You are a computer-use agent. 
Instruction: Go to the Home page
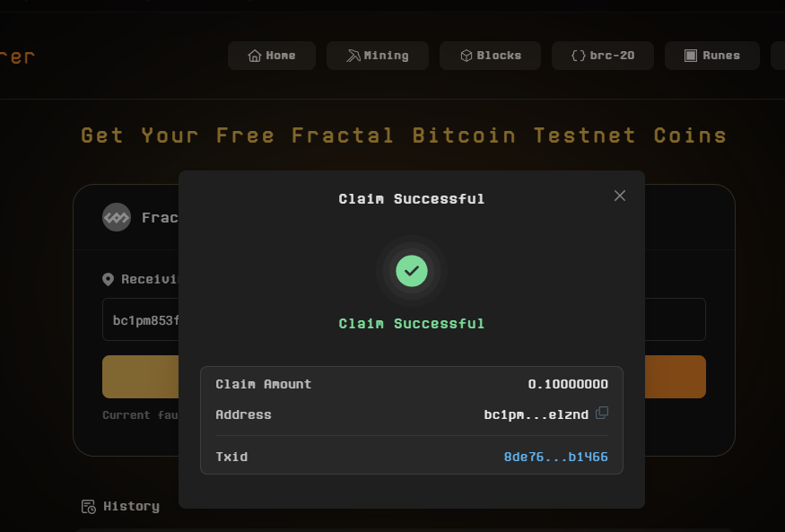(x=271, y=56)
